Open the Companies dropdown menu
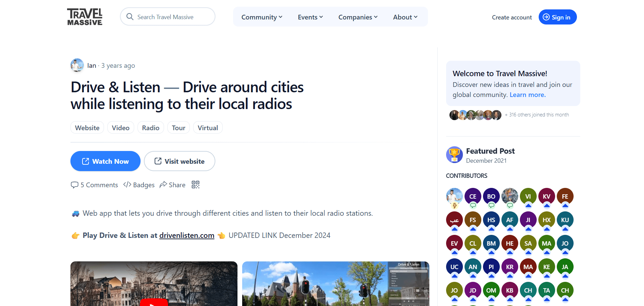 tap(358, 17)
